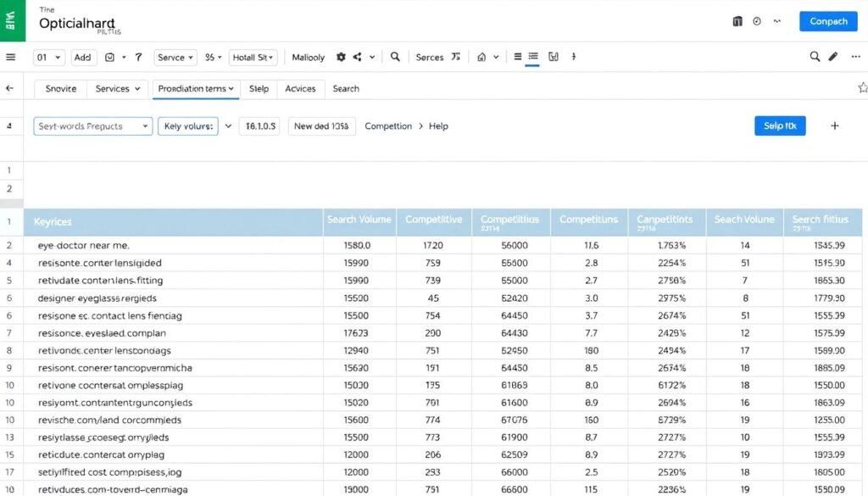Click the pencil edit icon
The height and width of the screenshot is (496, 868).
[x=833, y=57]
